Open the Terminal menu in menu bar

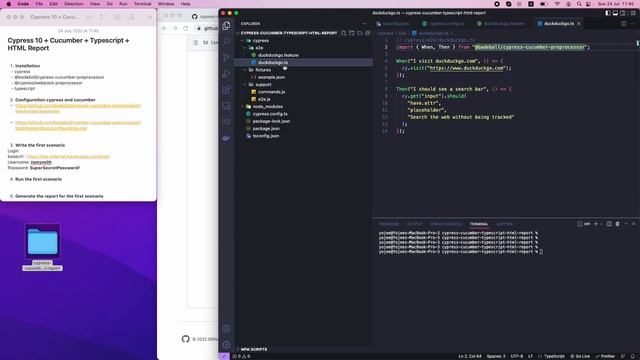(x=142, y=4)
